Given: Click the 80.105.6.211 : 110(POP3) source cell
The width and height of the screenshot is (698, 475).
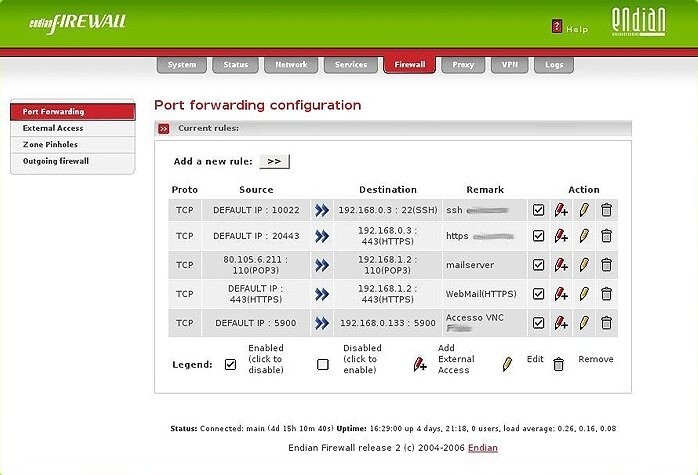Looking at the screenshot, I should click(256, 265).
